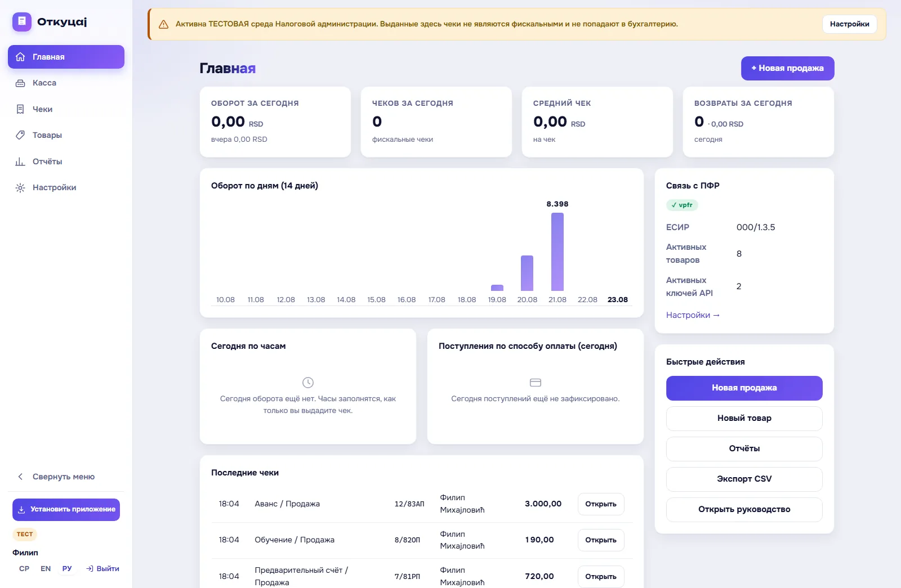Click the 3.000,00 amount in Последние чеки
The image size is (901, 588).
[543, 504]
